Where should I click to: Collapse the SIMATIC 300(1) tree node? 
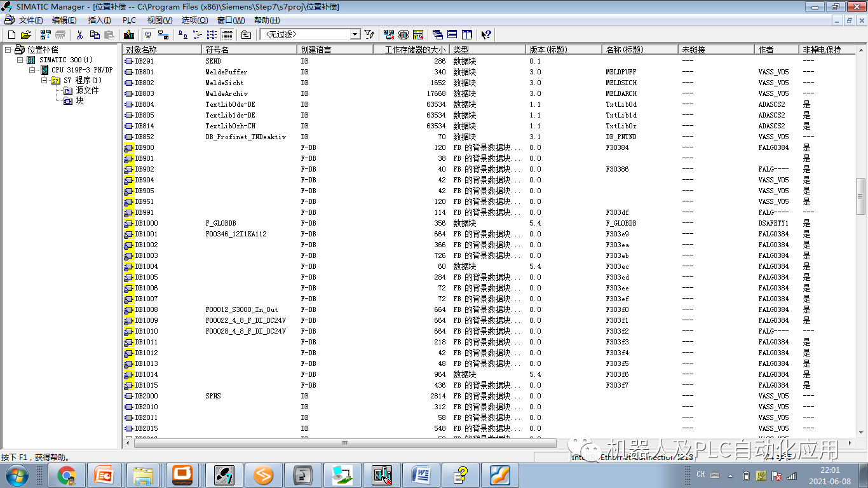[x=20, y=60]
